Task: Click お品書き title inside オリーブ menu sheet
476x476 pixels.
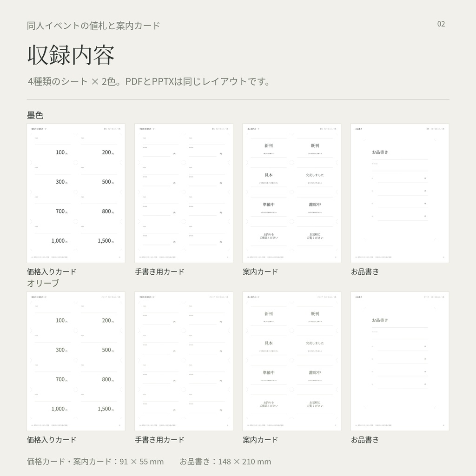Action: point(380,320)
